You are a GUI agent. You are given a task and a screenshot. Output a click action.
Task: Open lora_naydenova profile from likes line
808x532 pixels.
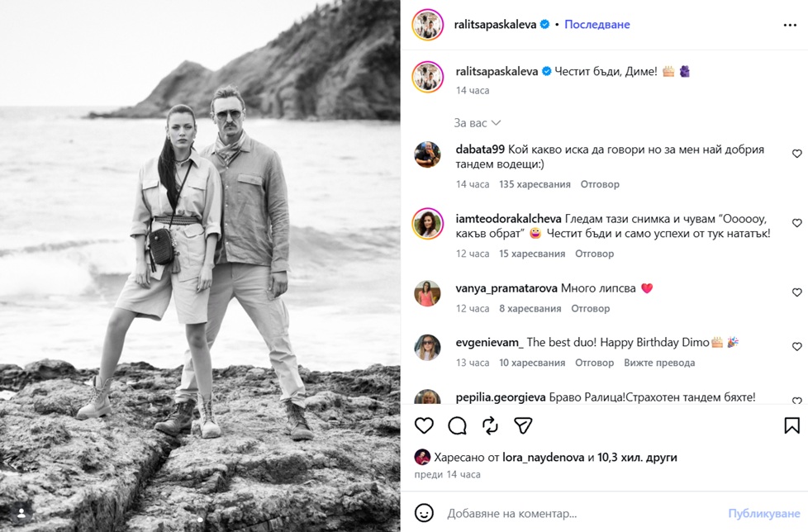543,458
